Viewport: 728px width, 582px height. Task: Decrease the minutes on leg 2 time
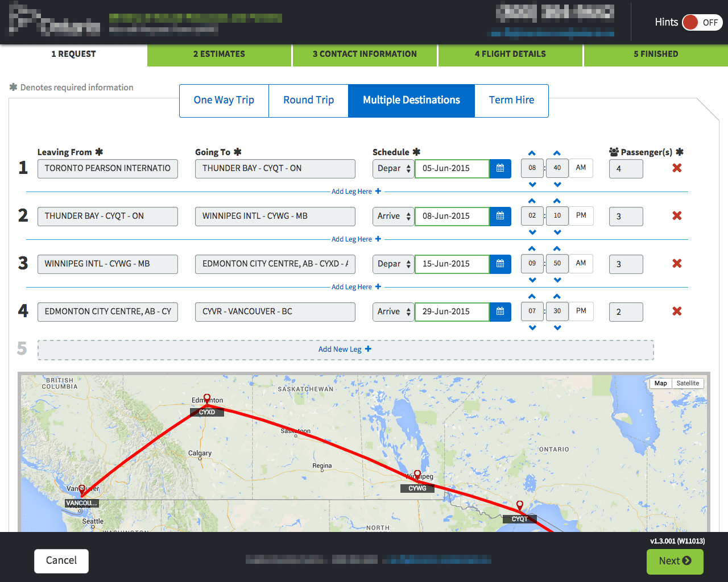557,232
